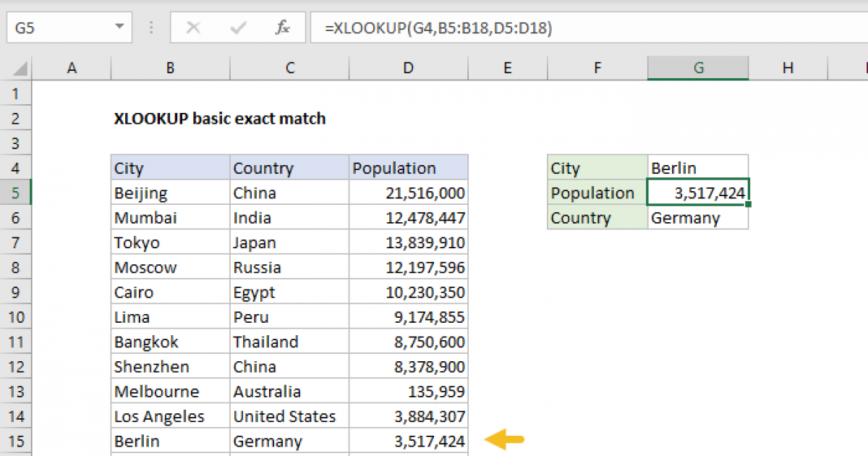Click the three-dot formula bar resize handle
The image size is (868, 456).
point(152,28)
